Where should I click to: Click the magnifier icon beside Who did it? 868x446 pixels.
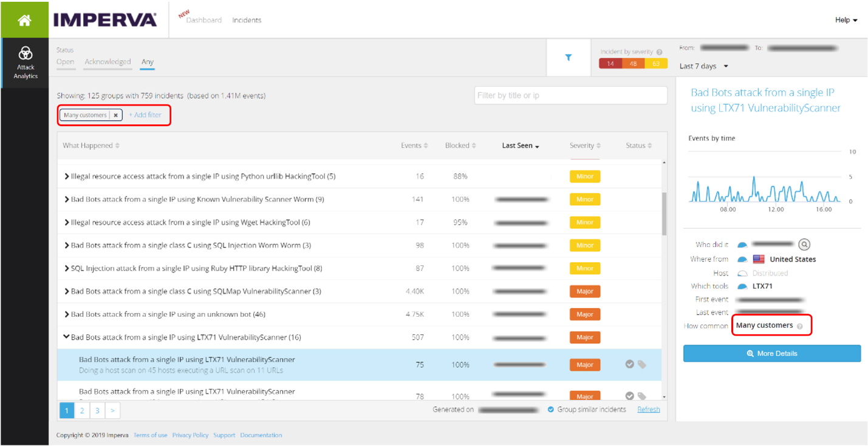click(x=804, y=244)
